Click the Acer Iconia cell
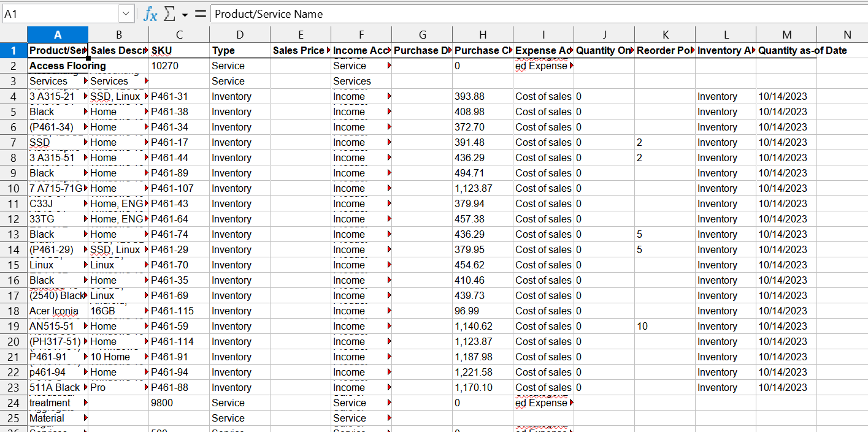 tap(58, 311)
